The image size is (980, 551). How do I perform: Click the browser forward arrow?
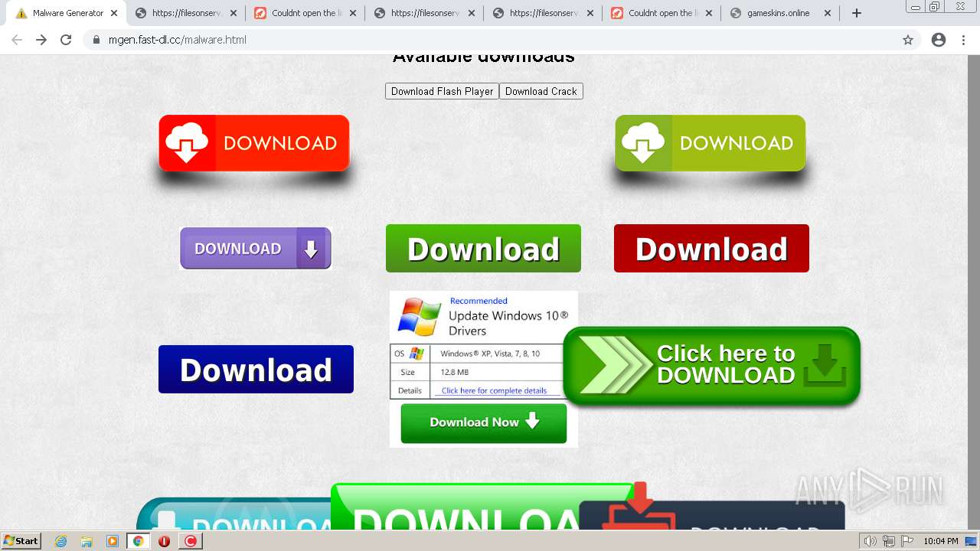point(41,40)
